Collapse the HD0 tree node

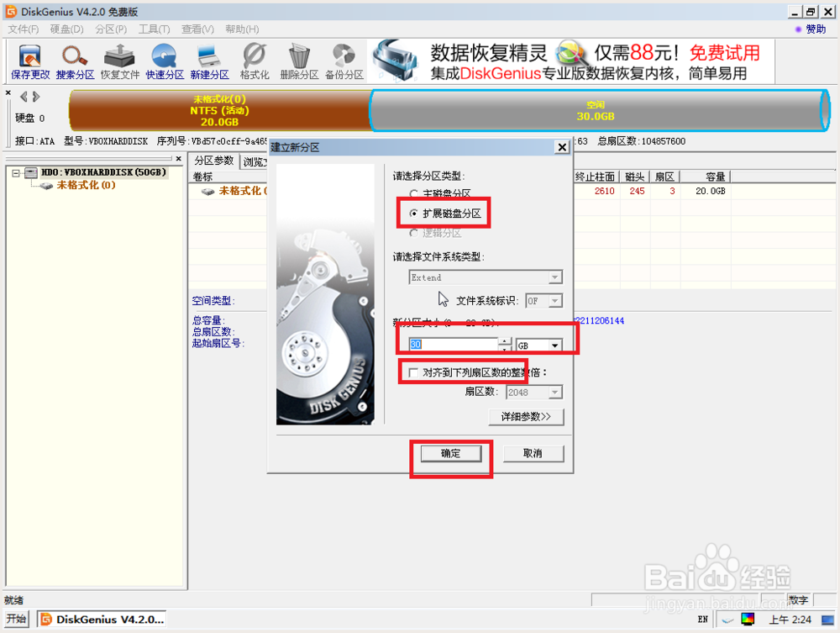coord(16,172)
